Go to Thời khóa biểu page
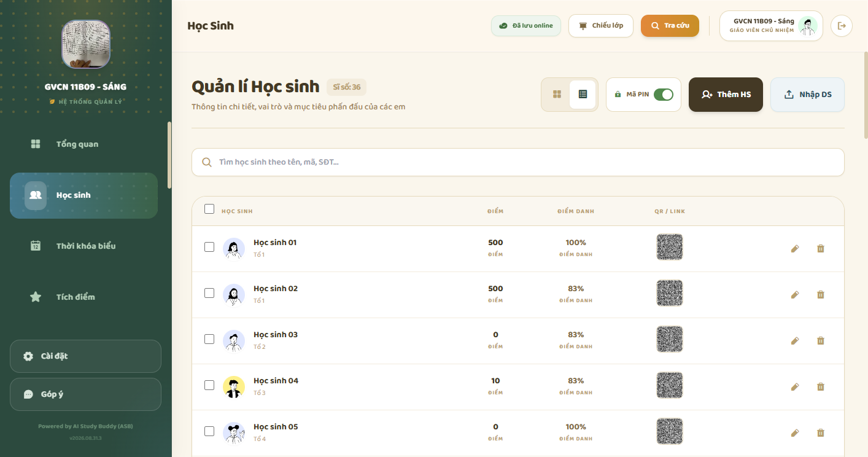The width and height of the screenshot is (868, 457). 83,246
